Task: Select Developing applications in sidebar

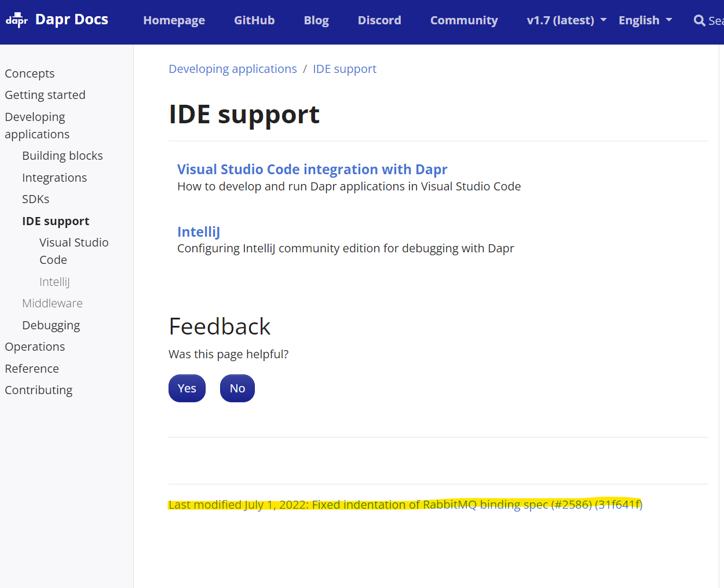Action: (x=37, y=126)
